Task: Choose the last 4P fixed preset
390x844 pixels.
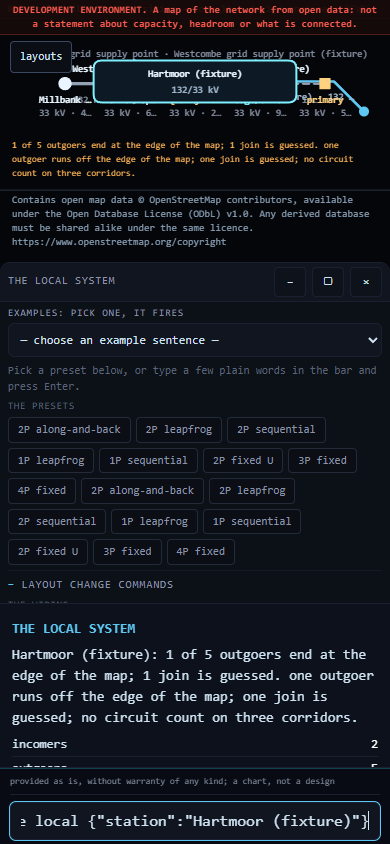Action: click(201, 552)
